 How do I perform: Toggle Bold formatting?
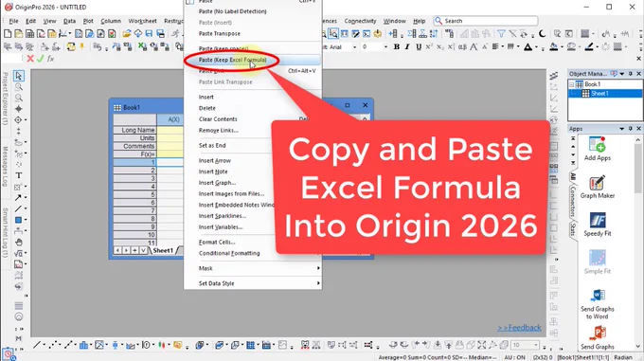point(396,46)
